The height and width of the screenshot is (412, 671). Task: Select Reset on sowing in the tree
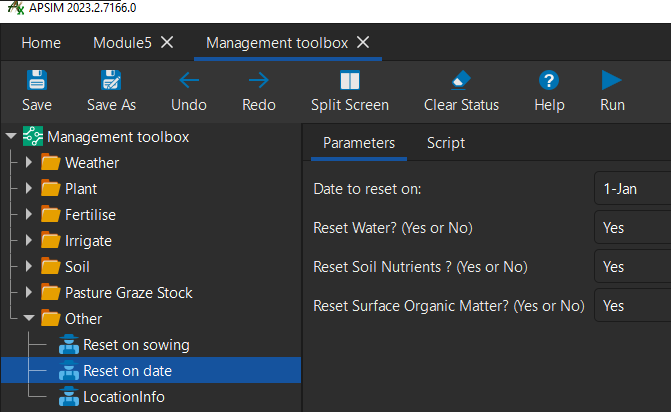(x=136, y=345)
